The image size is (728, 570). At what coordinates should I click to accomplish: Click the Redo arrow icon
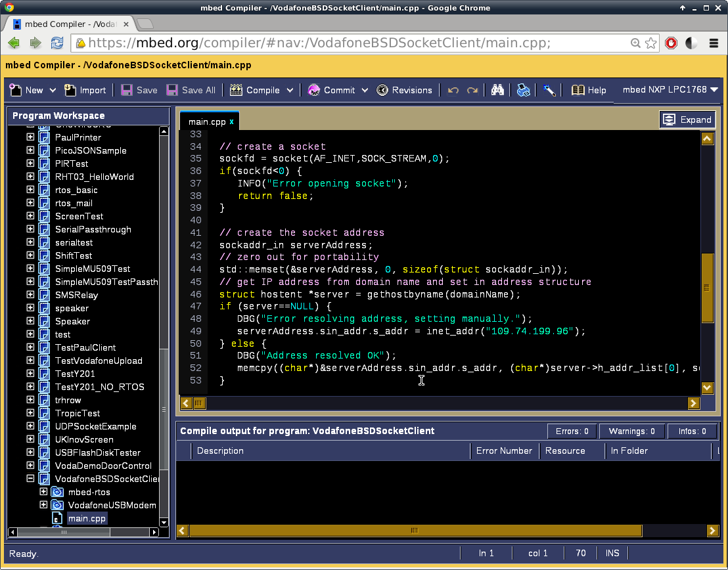pos(472,90)
